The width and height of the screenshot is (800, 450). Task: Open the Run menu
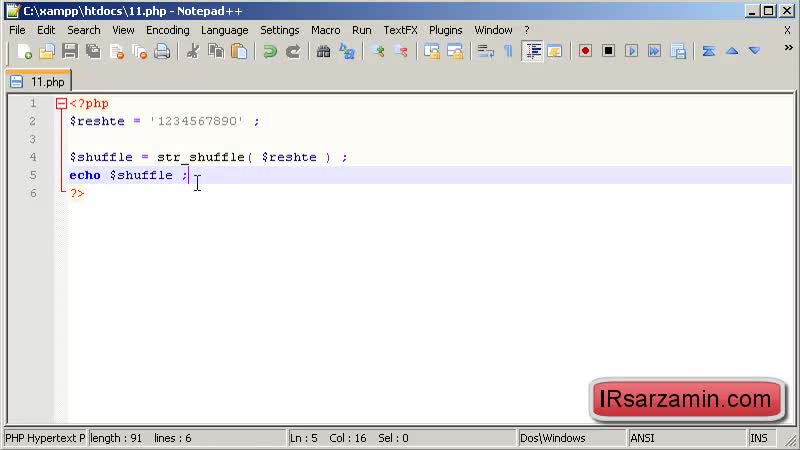click(x=362, y=30)
